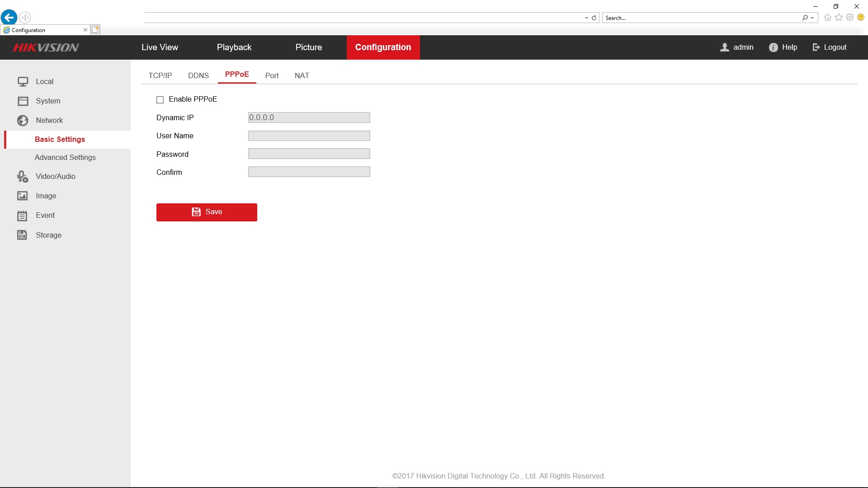
Task: Log out using the Logout link
Action: coord(830,47)
